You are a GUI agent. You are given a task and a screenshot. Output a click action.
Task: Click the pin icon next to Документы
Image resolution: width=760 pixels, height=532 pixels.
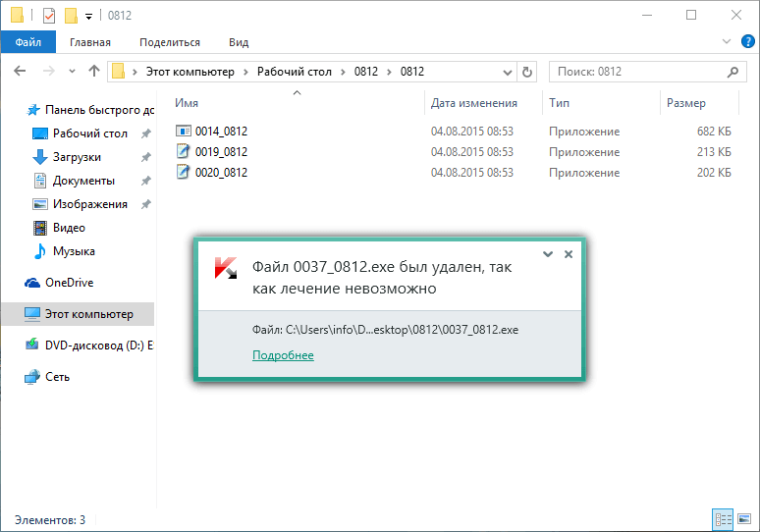pyautogui.click(x=146, y=181)
